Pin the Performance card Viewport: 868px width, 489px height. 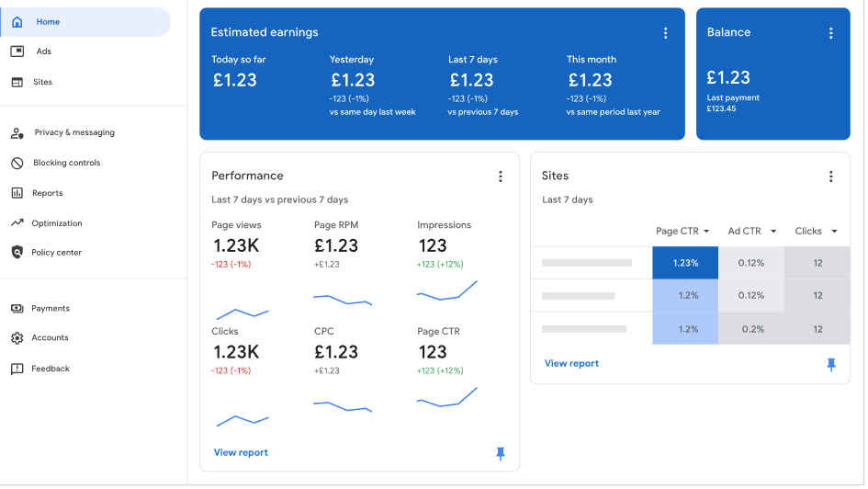502,455
